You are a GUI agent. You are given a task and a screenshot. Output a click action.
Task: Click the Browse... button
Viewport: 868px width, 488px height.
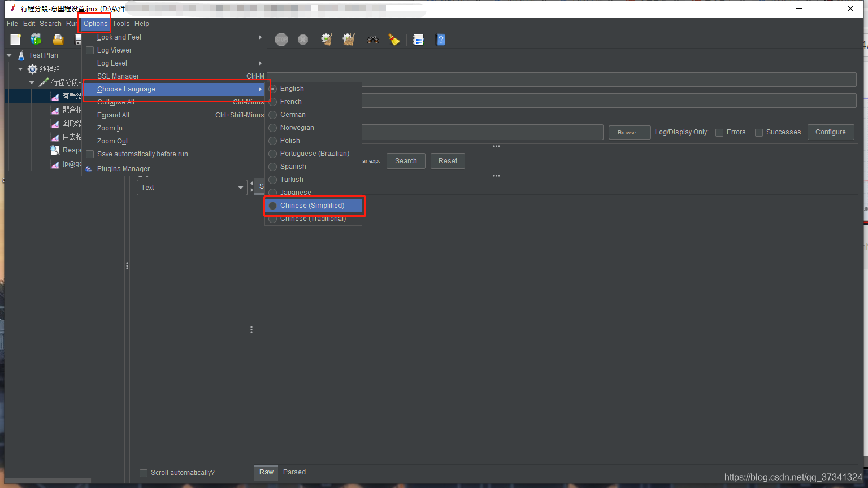pos(630,133)
